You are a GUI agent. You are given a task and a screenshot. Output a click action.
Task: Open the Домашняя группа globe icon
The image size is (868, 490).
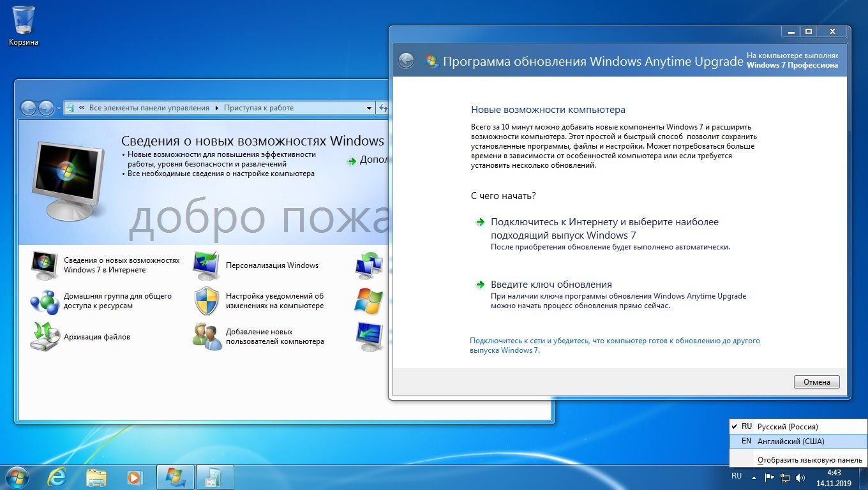[x=45, y=301]
